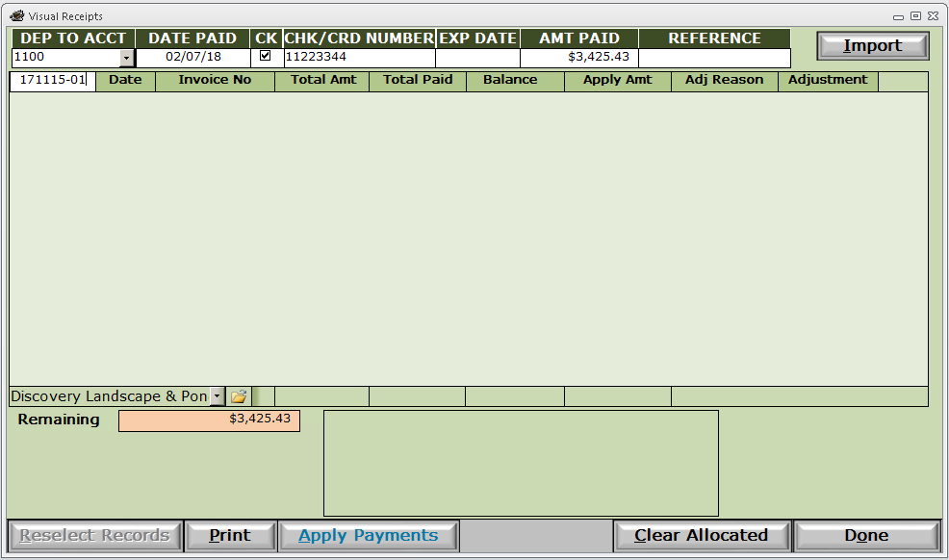Click the Import button
Screen dimensions: 949x560
coord(873,46)
